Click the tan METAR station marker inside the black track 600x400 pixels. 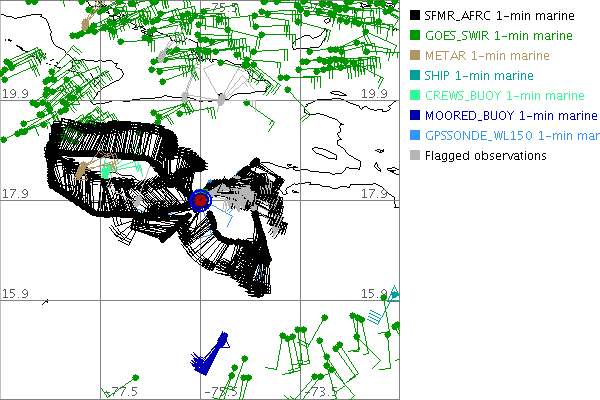pyautogui.click(x=82, y=170)
